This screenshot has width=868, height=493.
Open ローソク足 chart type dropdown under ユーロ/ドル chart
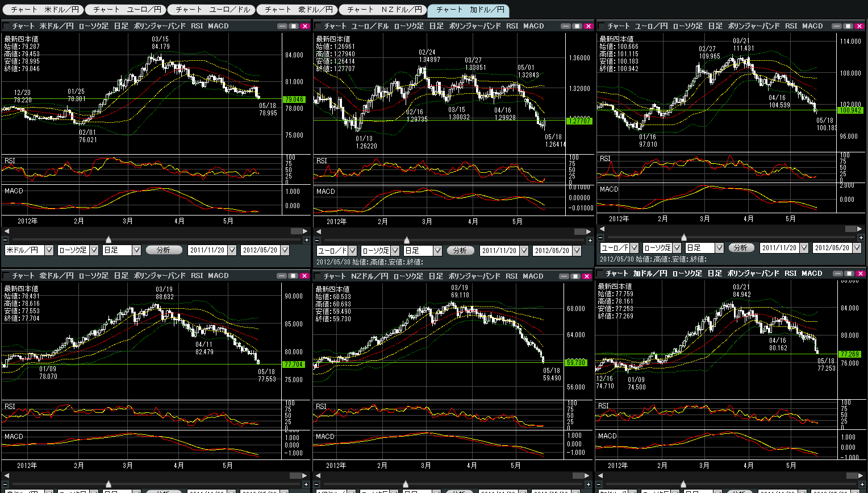pos(395,251)
